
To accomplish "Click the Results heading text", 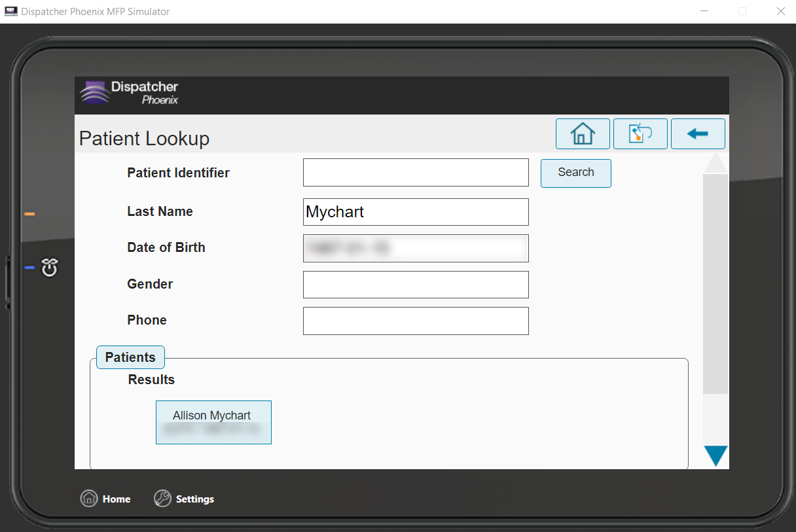I will coord(151,380).
